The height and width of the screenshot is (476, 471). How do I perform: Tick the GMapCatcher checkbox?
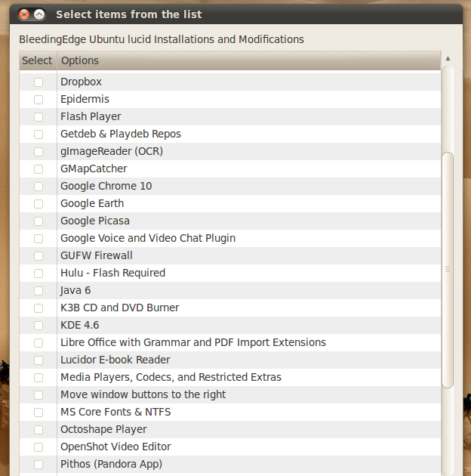click(x=38, y=169)
